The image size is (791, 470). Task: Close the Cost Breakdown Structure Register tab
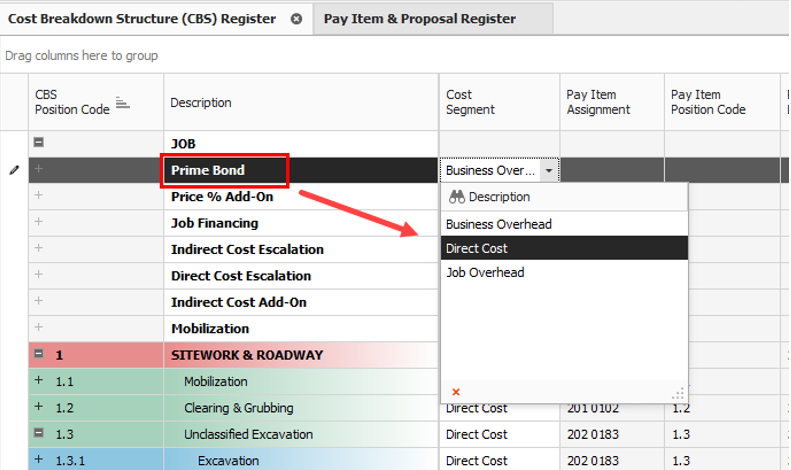click(297, 19)
